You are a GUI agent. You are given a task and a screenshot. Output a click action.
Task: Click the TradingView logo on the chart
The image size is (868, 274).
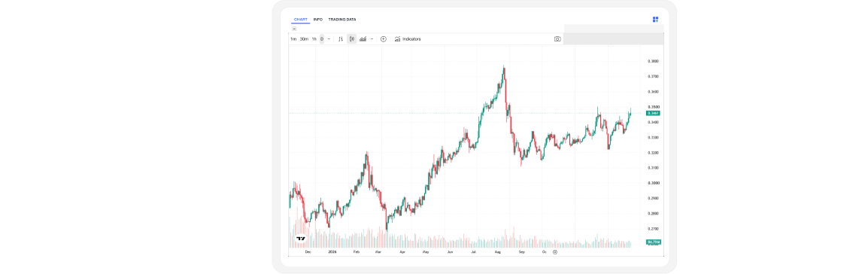[301, 239]
